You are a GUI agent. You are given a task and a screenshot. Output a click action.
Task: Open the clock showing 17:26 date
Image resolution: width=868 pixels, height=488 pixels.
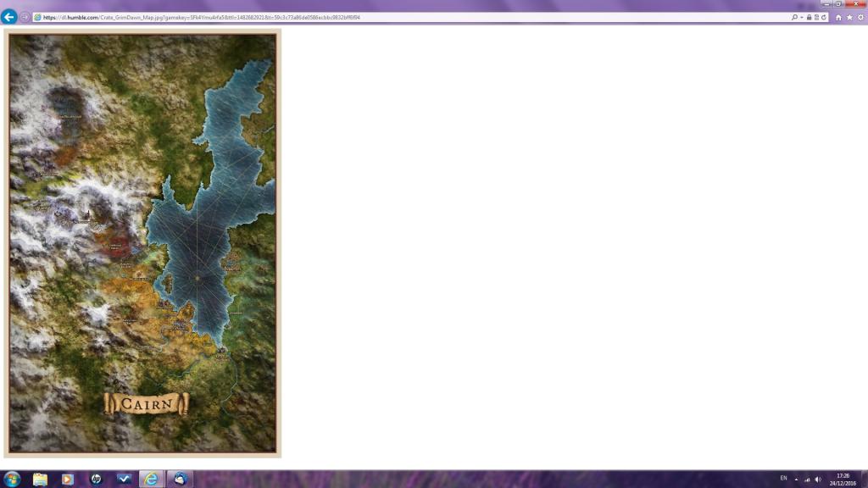click(843, 480)
